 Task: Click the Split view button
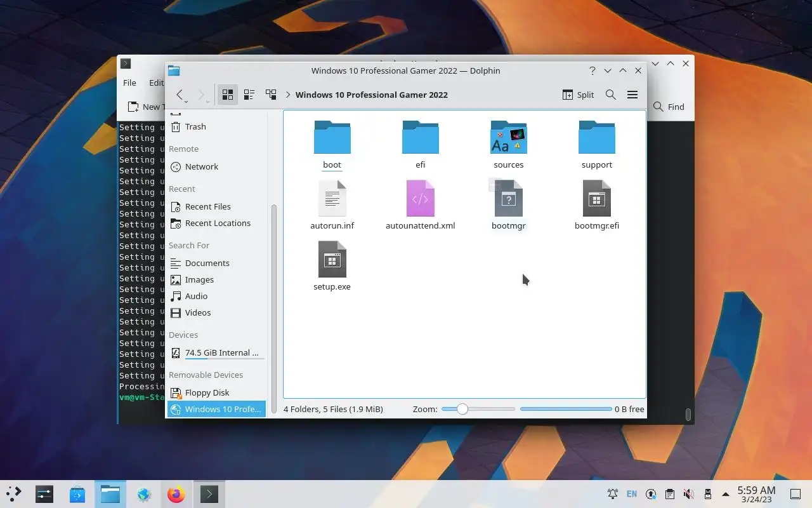pyautogui.click(x=578, y=95)
